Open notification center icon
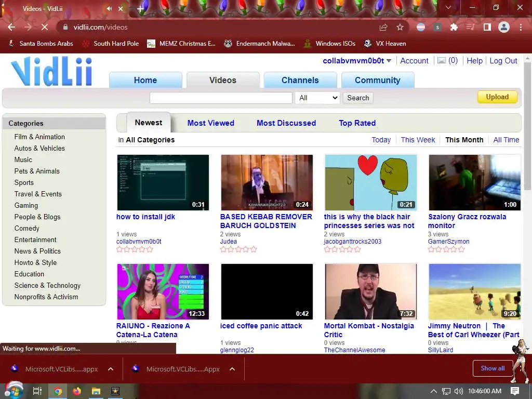Image resolution: width=532 pixels, height=399 pixels. (515, 391)
